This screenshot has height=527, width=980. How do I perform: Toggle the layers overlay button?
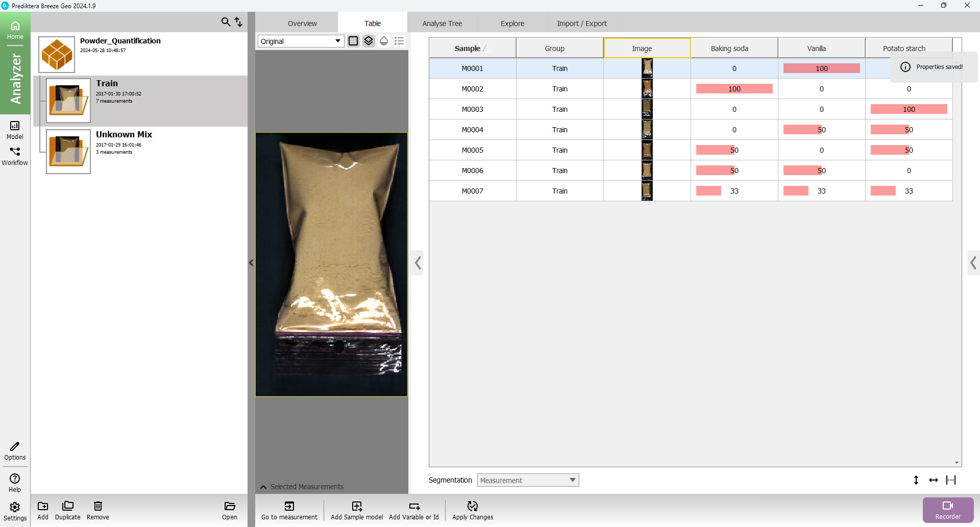tap(369, 41)
